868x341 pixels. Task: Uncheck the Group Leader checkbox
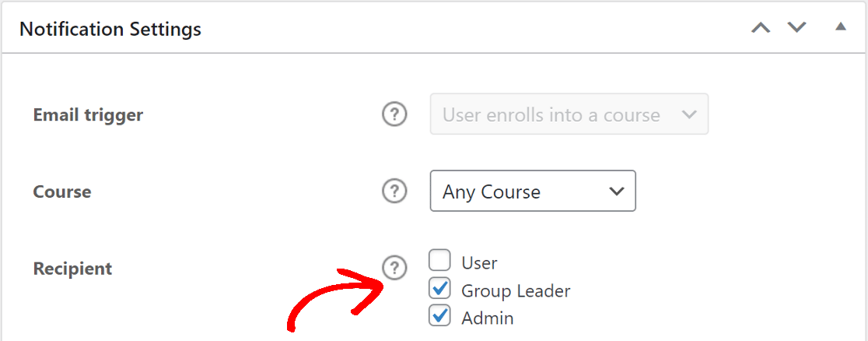click(439, 290)
